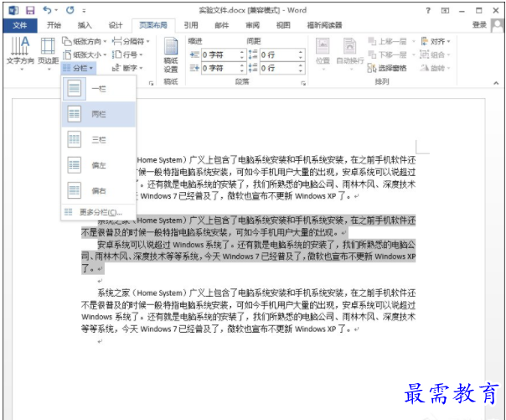This screenshot has height=420, width=506.
Task: Open the 福昕阅读器 tab
Action: 324,25
